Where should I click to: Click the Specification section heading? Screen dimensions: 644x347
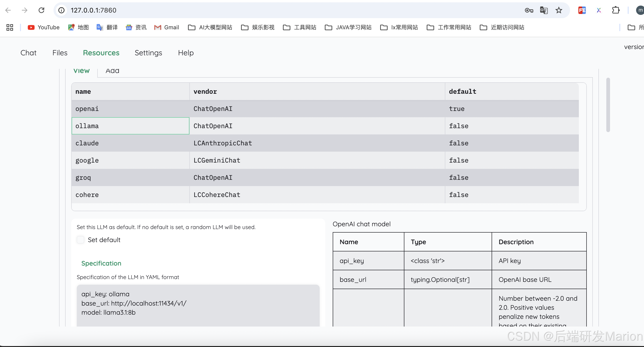coord(101,263)
